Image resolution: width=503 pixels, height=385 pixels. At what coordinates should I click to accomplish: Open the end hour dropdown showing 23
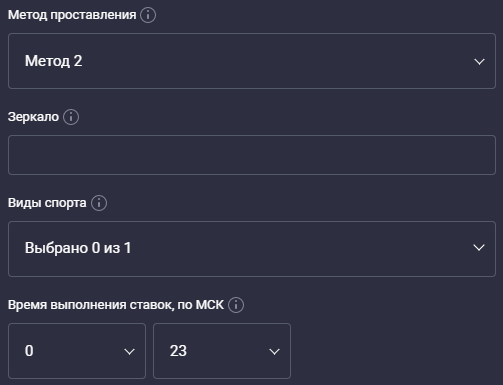(222, 351)
